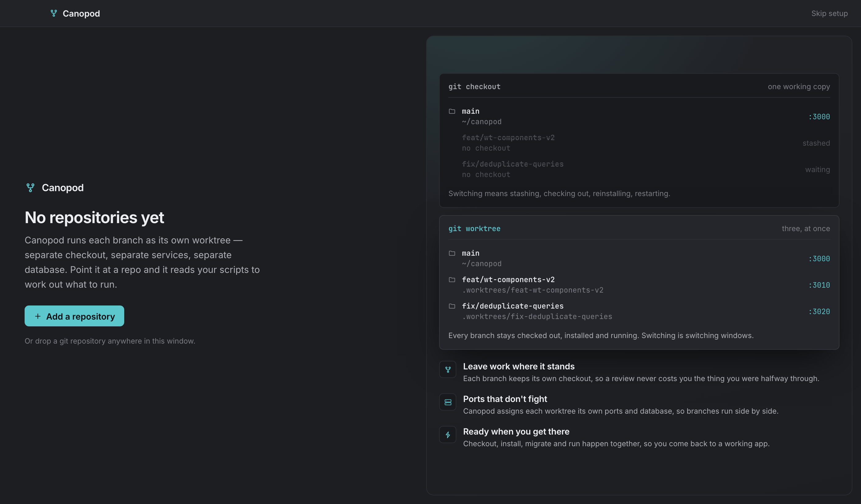
Task: Click fix/deduplicate-queries in git worktree card
Action: (x=513, y=306)
